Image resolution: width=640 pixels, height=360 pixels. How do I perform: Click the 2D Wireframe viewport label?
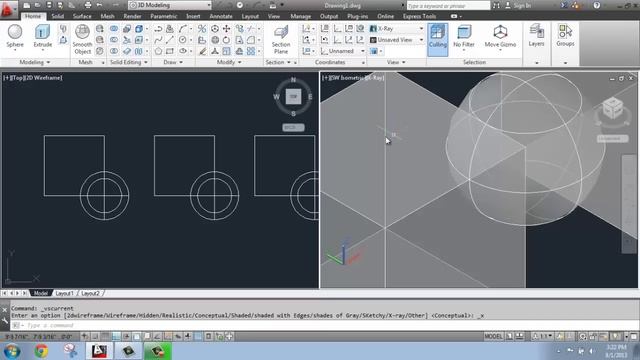(44, 78)
